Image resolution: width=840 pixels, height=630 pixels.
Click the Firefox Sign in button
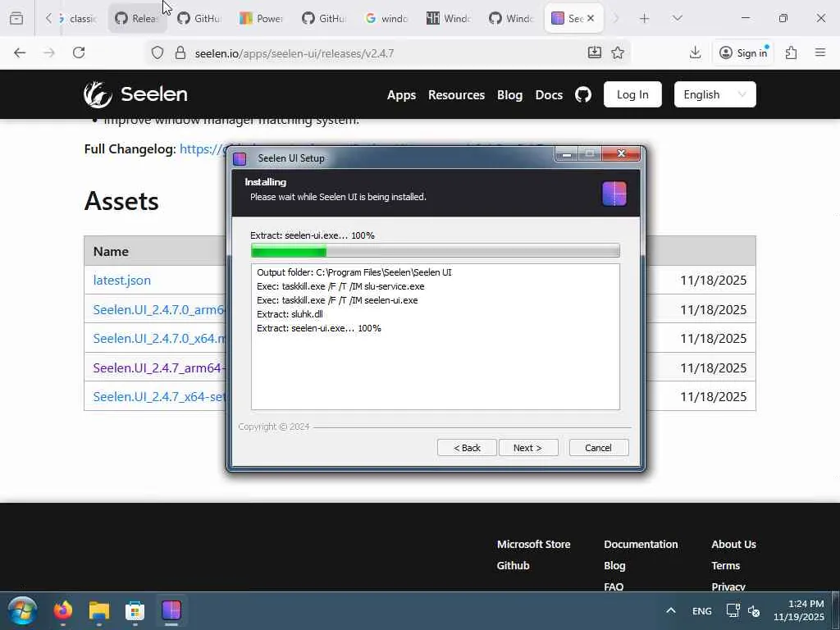[x=743, y=52]
